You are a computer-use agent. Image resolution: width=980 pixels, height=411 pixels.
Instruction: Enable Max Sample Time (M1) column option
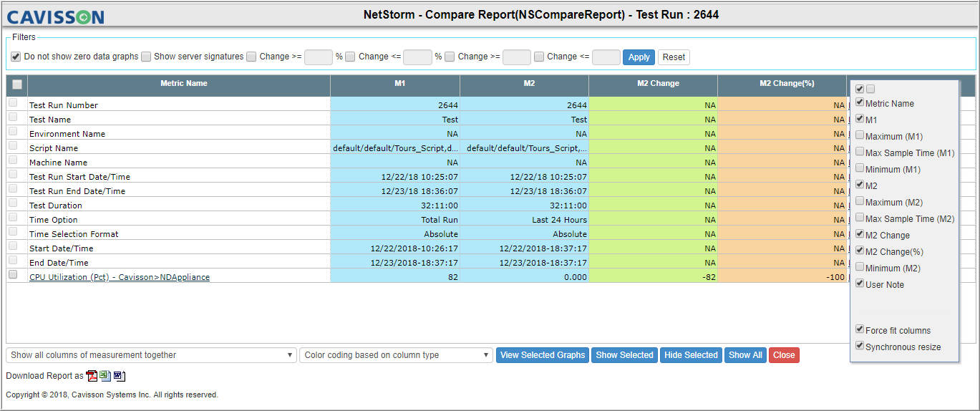pos(860,152)
